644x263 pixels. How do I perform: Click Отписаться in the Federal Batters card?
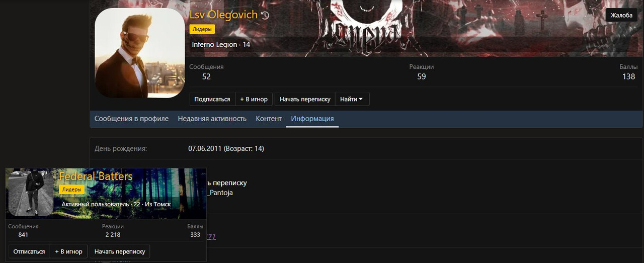point(29,251)
